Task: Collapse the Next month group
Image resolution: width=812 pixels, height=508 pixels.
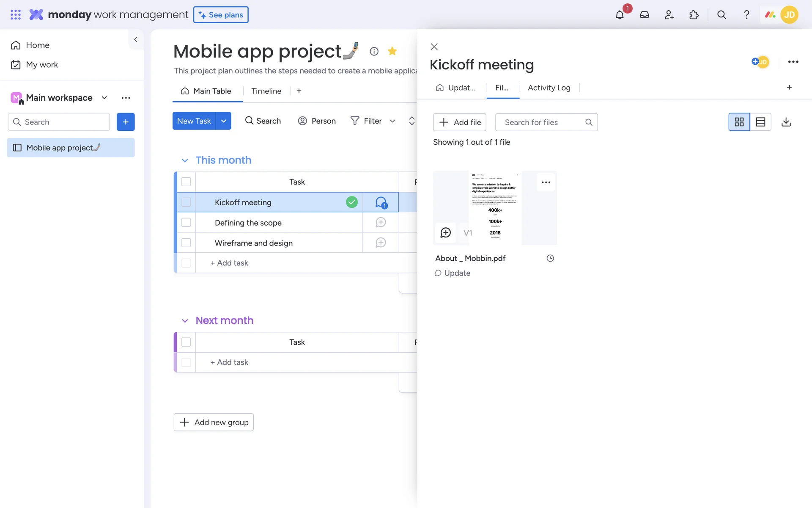Action: click(185, 321)
